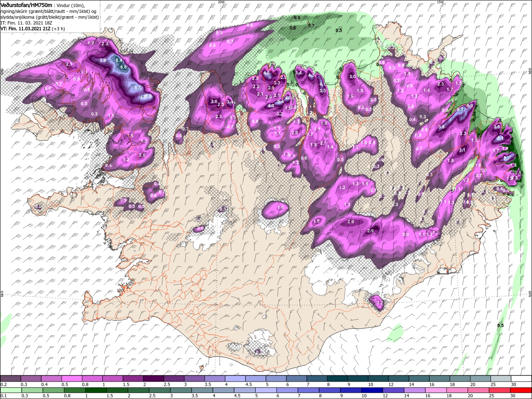This screenshot has height=399, width=532.
Task: Click the 20W longitude label
Action: tap(221, 2)
